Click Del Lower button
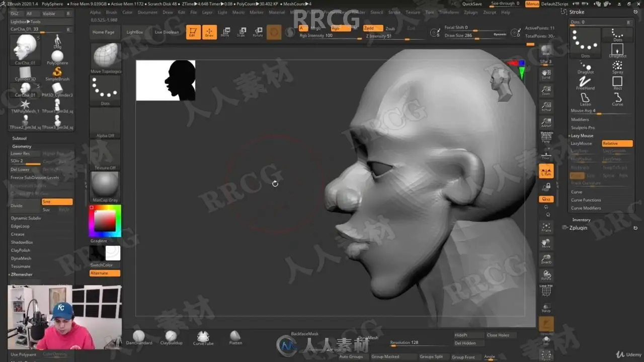644x362 pixels. (25, 169)
